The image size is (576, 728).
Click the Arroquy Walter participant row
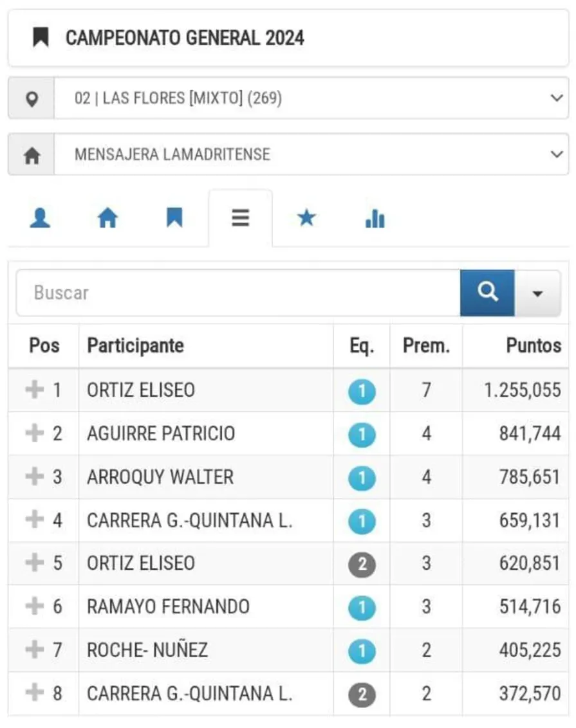point(160,477)
